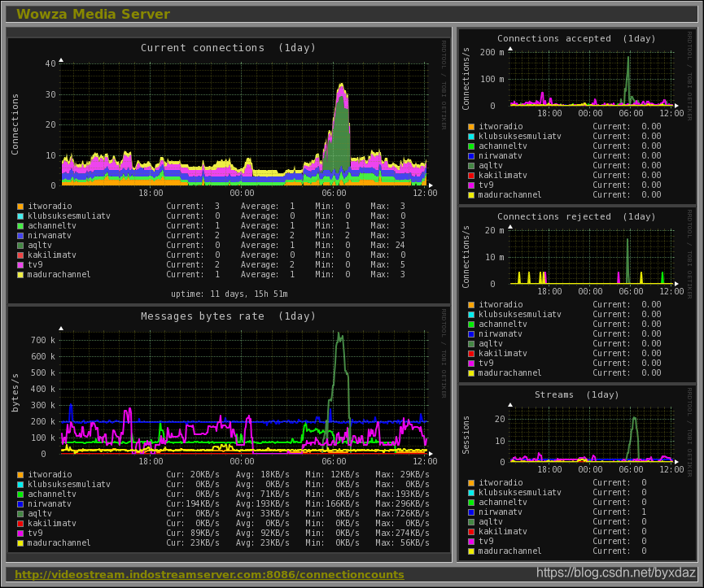Image resolution: width=704 pixels, height=588 pixels.
Task: Click blue nirwanatv swatch in Current connections legend
Action: point(20,236)
